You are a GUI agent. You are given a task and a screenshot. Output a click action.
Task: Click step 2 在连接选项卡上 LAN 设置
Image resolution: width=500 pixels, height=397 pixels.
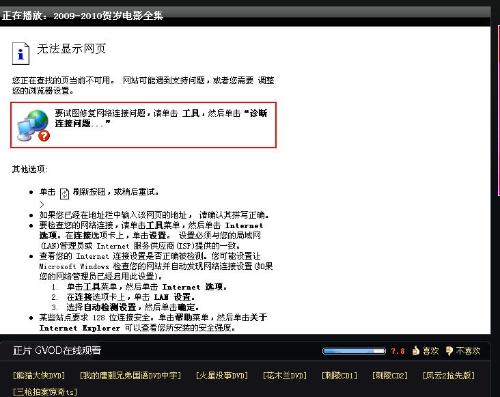(x=123, y=297)
